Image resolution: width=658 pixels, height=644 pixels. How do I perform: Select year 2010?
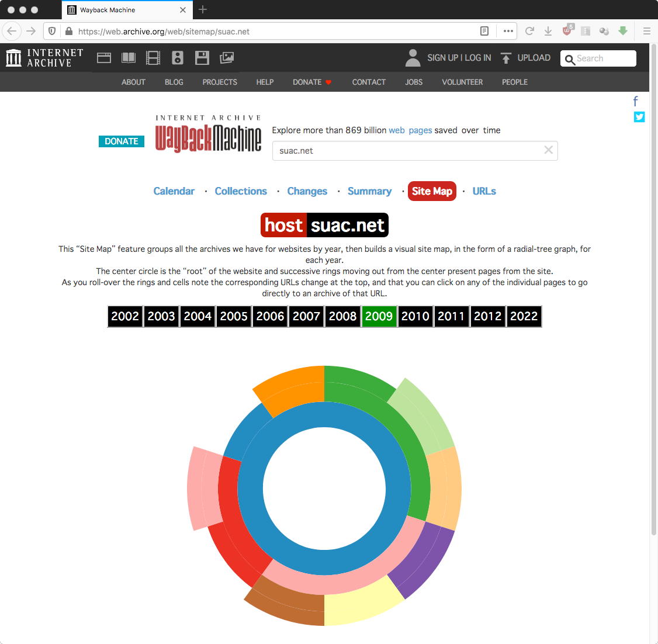pyautogui.click(x=415, y=316)
